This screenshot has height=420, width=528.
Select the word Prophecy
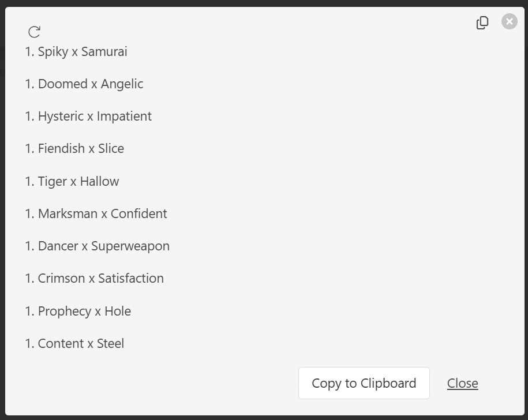64,312
